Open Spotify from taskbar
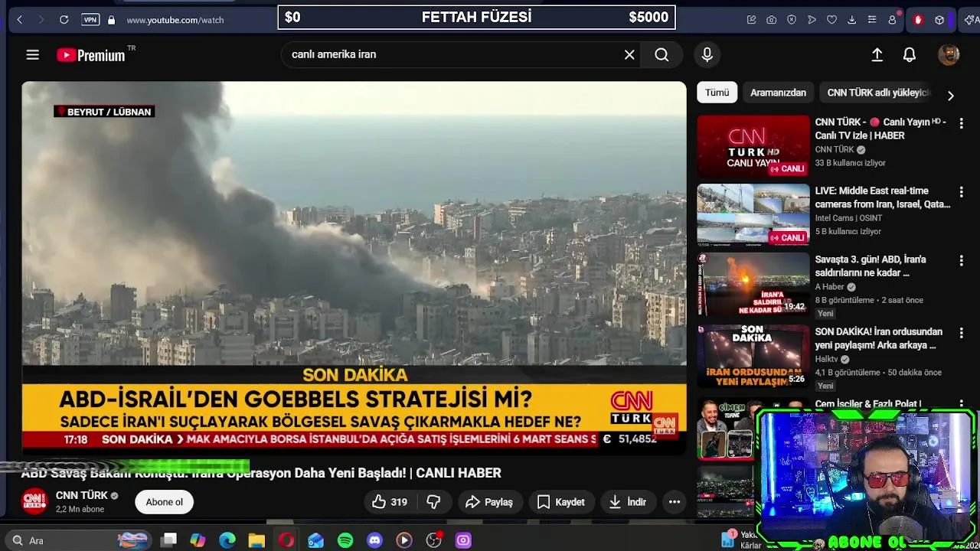The width and height of the screenshot is (980, 551). tap(345, 540)
